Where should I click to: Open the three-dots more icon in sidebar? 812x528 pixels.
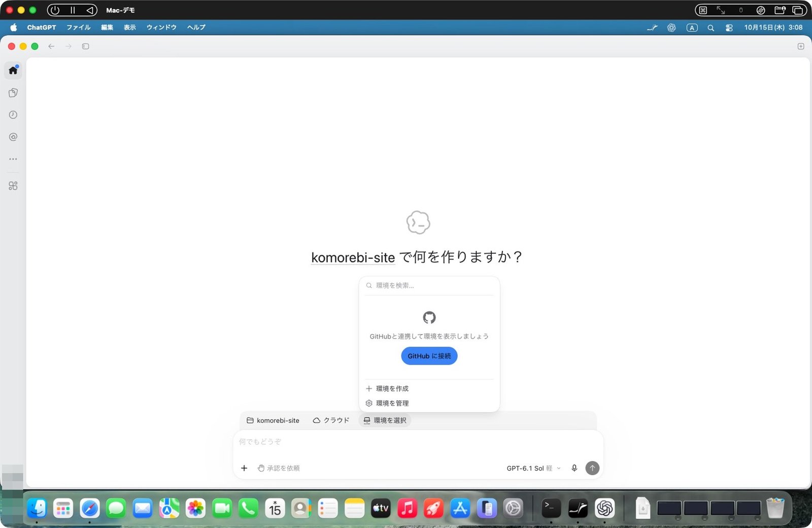pos(13,159)
